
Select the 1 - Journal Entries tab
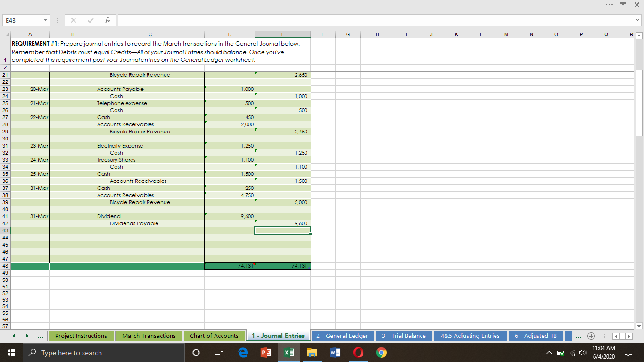[x=278, y=336]
